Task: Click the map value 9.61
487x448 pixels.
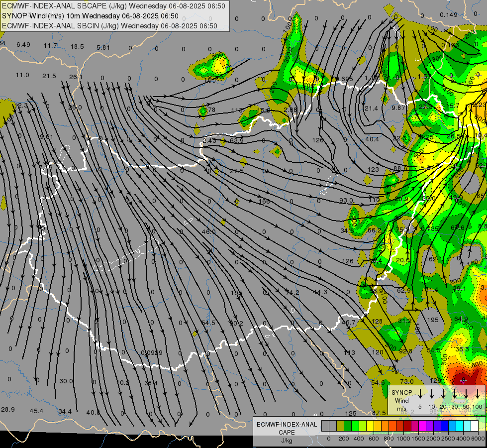Action: coord(47,137)
